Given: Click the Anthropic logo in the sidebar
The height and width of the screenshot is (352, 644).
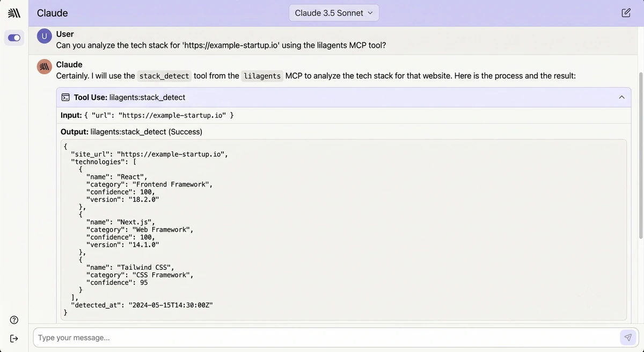Looking at the screenshot, I should (14, 13).
